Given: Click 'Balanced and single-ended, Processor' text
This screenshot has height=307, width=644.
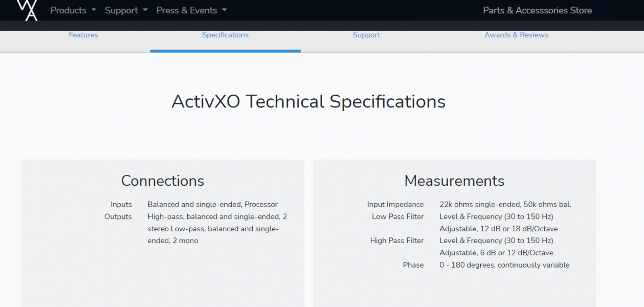Looking at the screenshot, I should (213, 204).
